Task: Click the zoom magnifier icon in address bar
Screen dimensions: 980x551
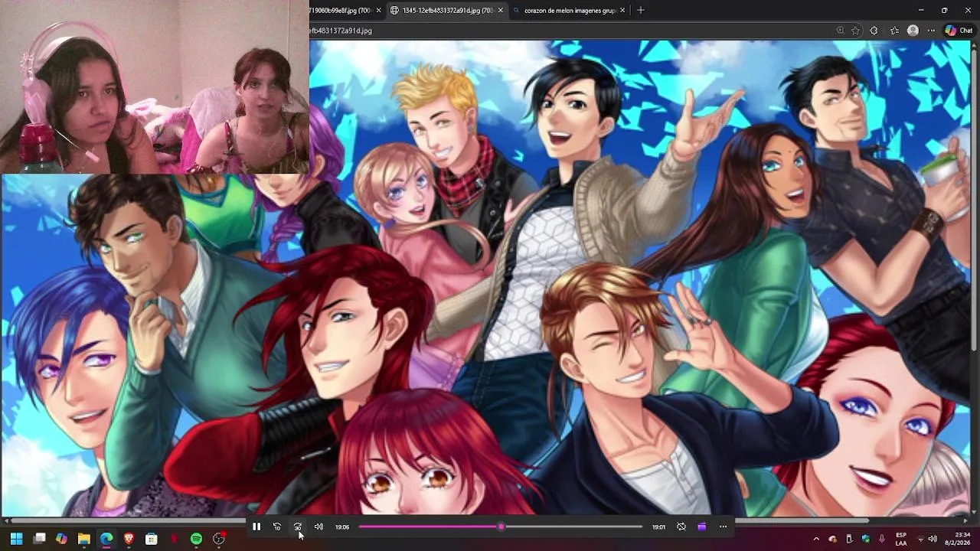Action: (x=841, y=31)
